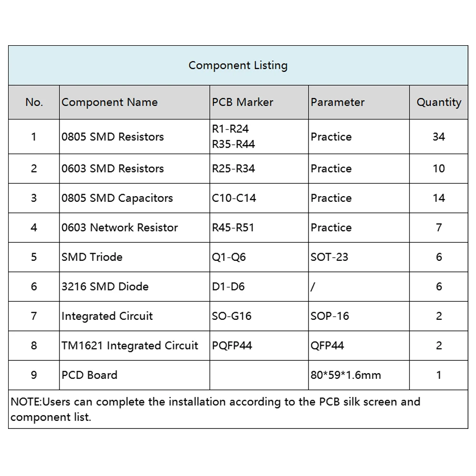Select the 3216 SMD Diode cell
476x476 pixels.
(x=105, y=287)
